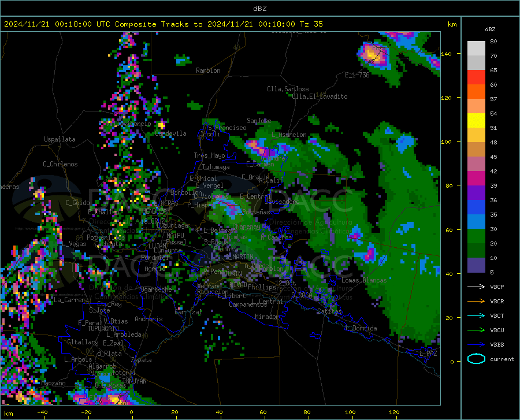
Task: Click the Tres_Mayo map label
Action: point(209,155)
